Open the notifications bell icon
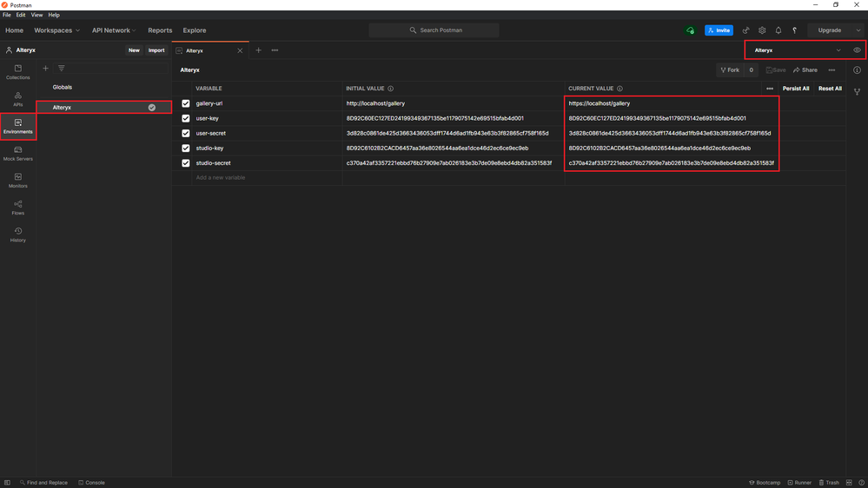This screenshot has height=488, width=868. tap(779, 30)
